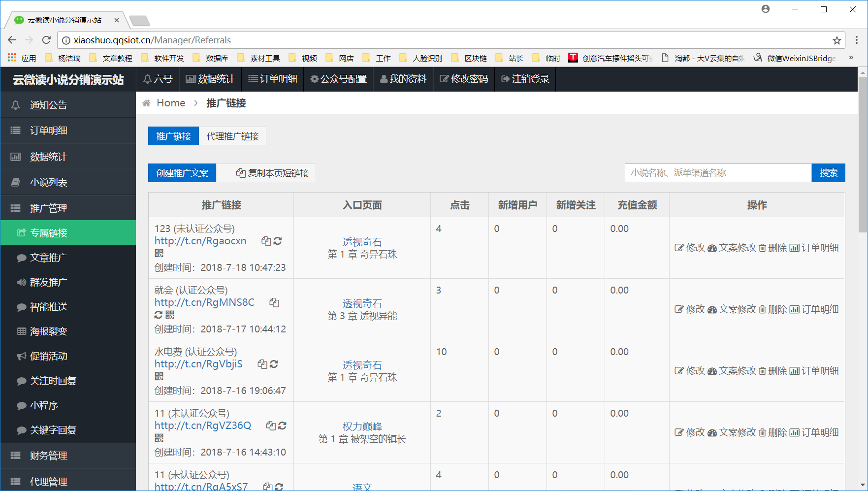
Task: Open 小程序 in the sidebar
Action: click(68, 405)
